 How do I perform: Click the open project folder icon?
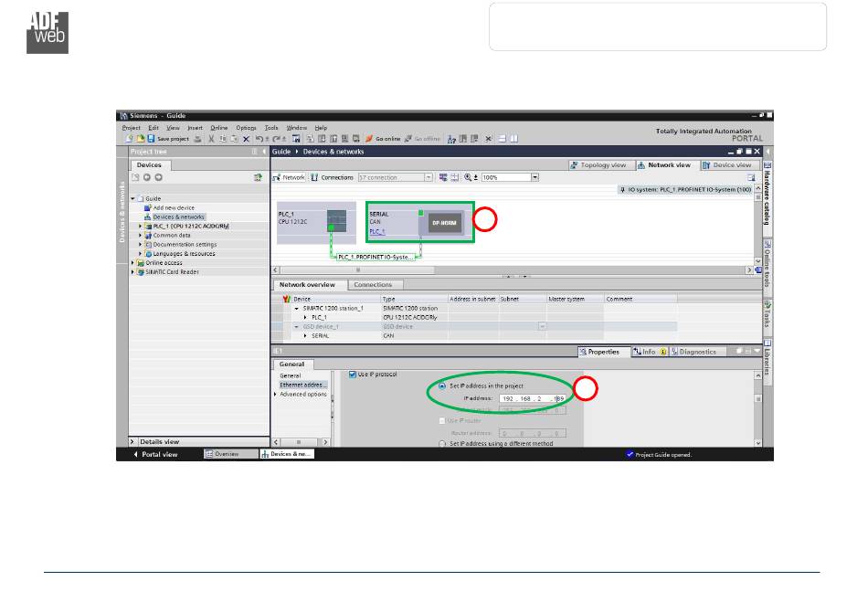tap(141, 138)
